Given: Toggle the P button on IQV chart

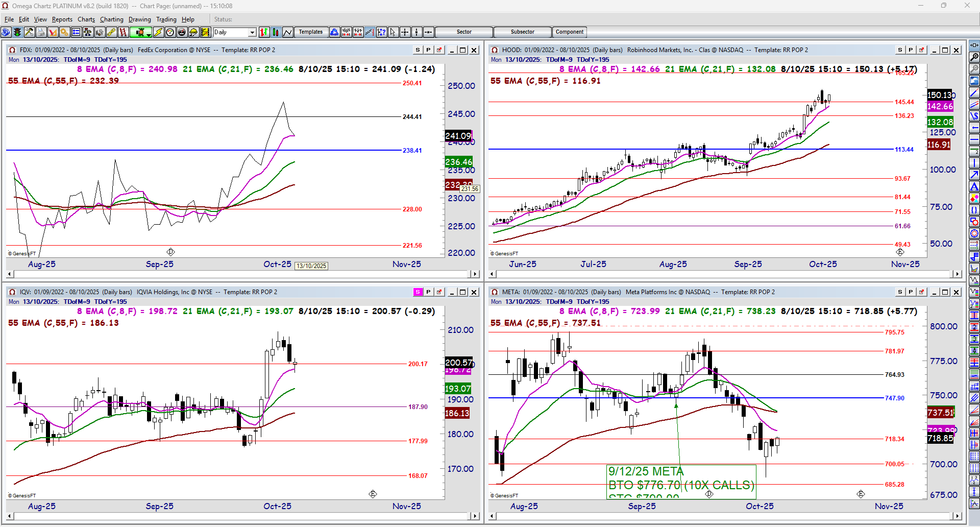Looking at the screenshot, I should coord(428,292).
